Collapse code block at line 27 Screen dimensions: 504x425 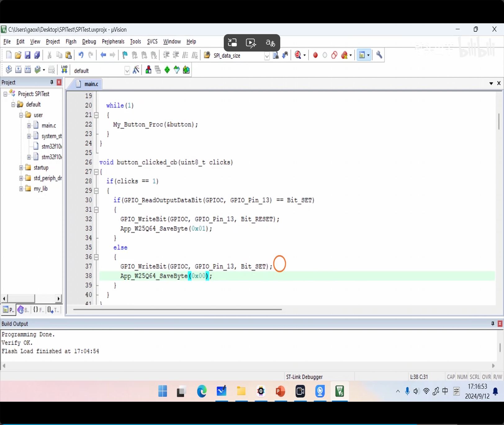point(96,172)
